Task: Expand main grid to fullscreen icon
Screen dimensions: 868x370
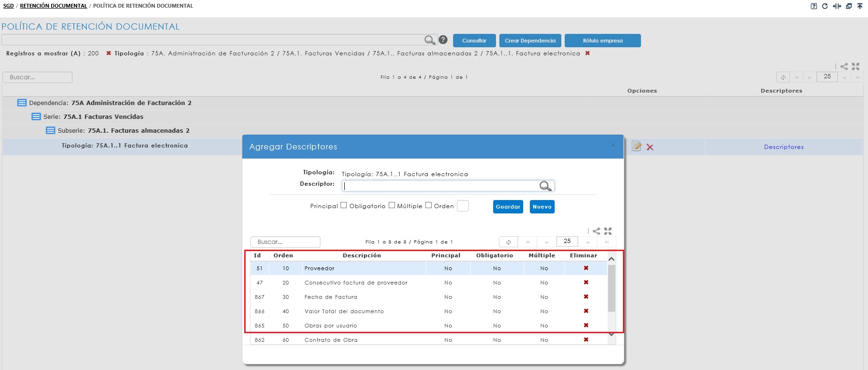Action: 856,66
